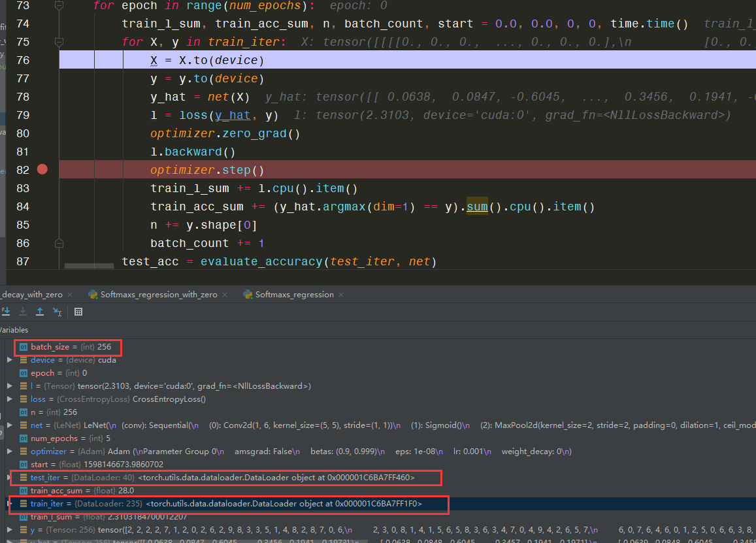The width and height of the screenshot is (756, 543).
Task: Expand the optimizer Adam variable node
Action: [10, 451]
